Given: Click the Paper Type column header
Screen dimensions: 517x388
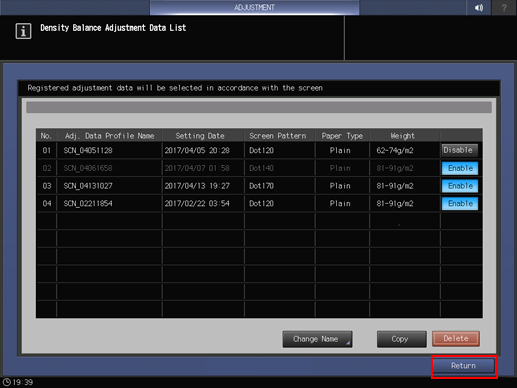Looking at the screenshot, I should (342, 136).
